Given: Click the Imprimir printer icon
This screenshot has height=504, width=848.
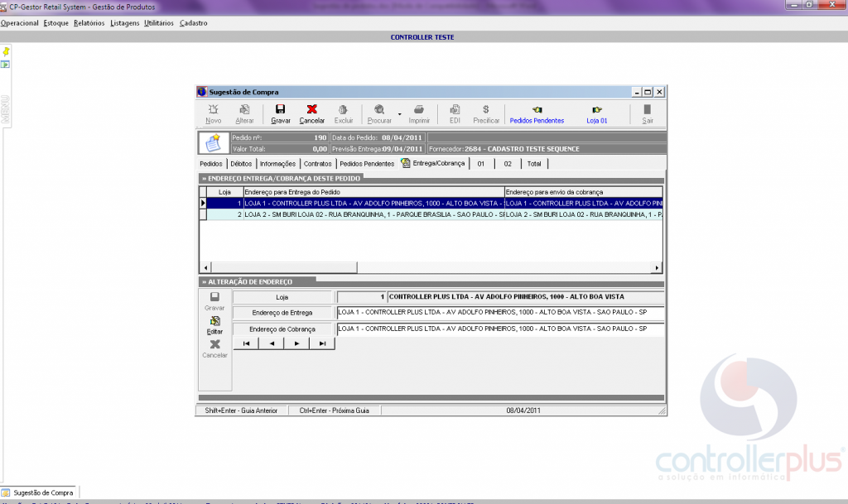Looking at the screenshot, I should (x=418, y=110).
